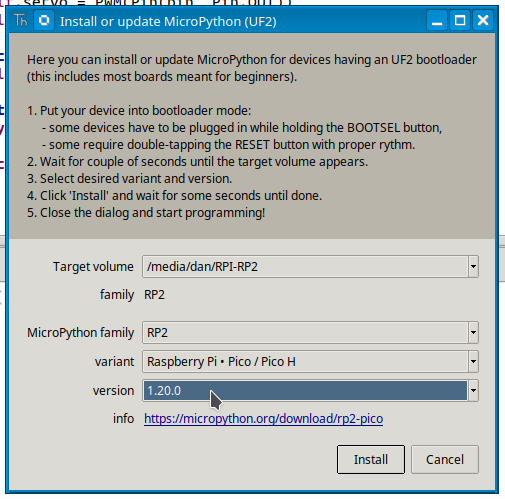
Task: Click step '1. Put your device into bootloader mode:'
Action: tap(139, 111)
